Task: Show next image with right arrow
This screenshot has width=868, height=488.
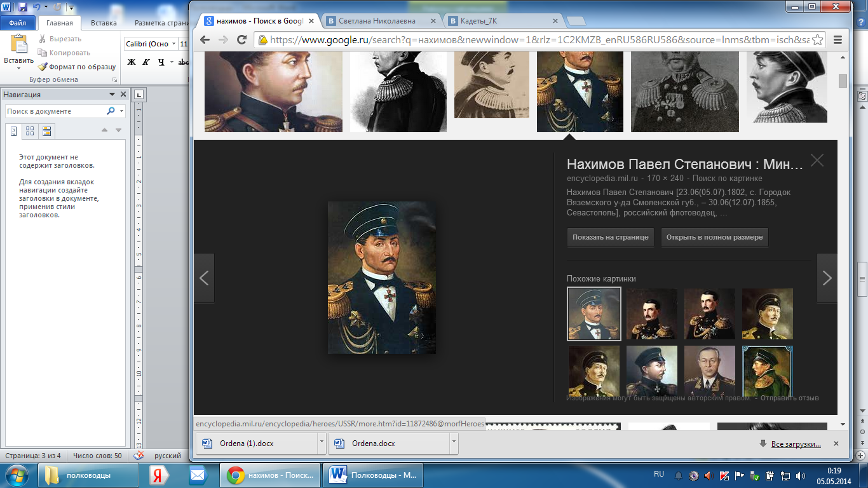Action: point(827,278)
